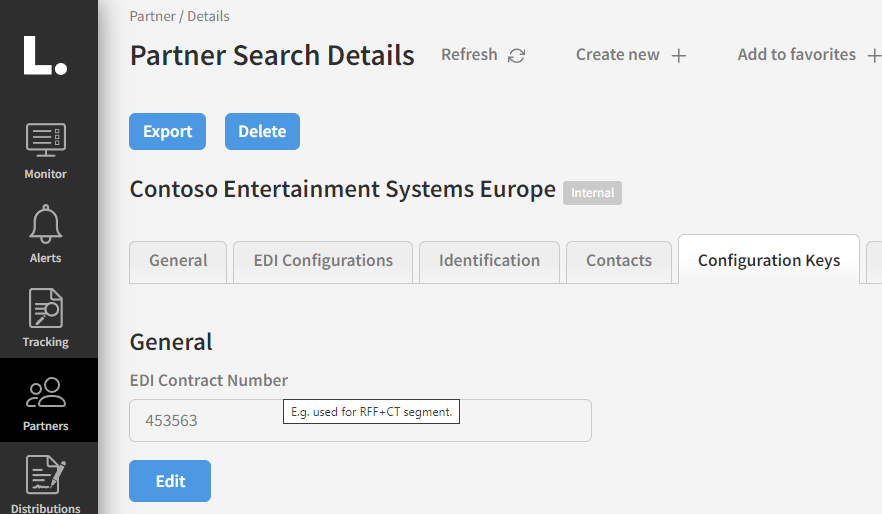882x514 pixels.
Task: Select the Configuration Keys tab
Action: [768, 261]
